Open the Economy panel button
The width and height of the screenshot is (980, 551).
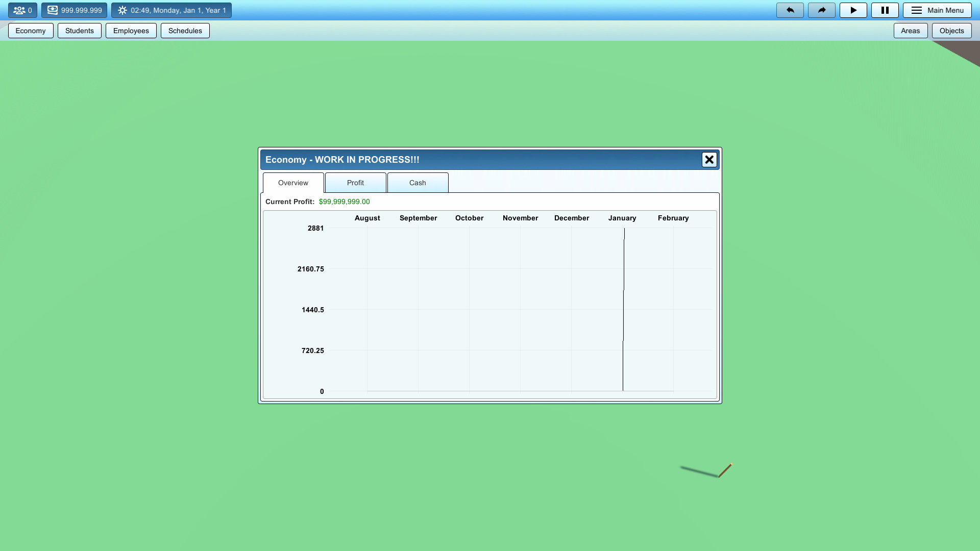tap(30, 31)
